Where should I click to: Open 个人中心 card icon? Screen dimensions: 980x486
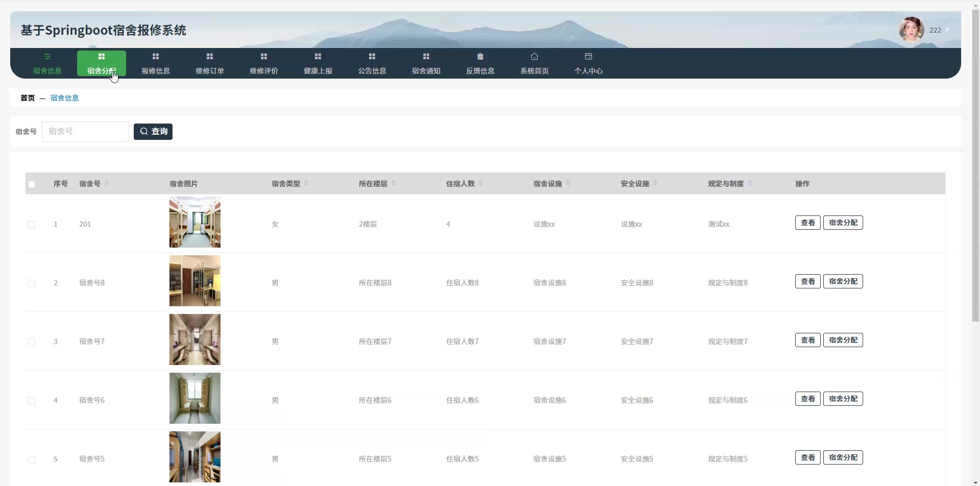(x=589, y=56)
